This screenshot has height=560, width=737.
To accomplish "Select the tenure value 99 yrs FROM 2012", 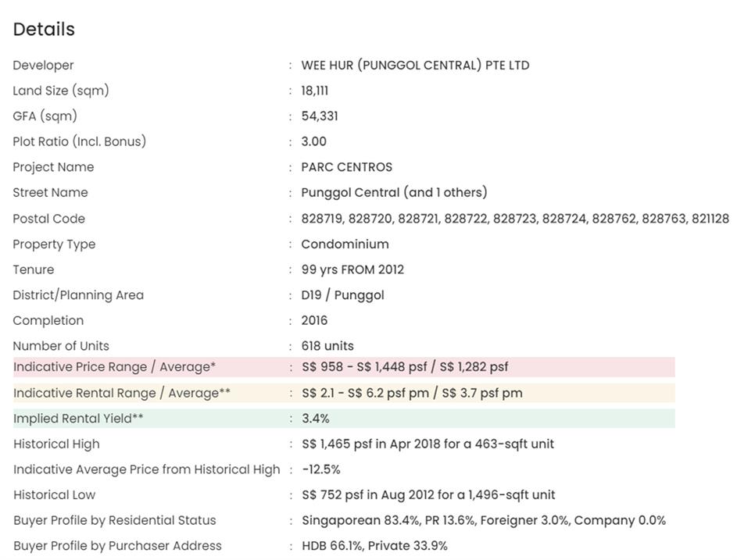I will (x=352, y=269).
